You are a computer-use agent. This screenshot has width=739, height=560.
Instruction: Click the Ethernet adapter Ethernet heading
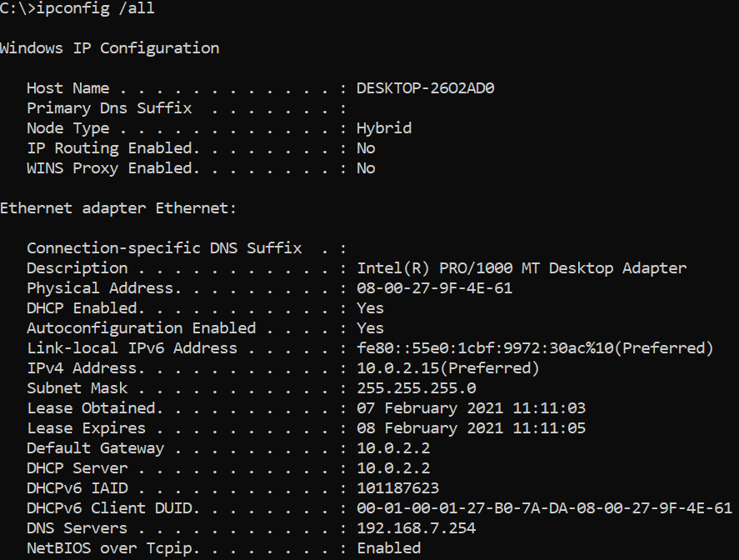pos(117,208)
